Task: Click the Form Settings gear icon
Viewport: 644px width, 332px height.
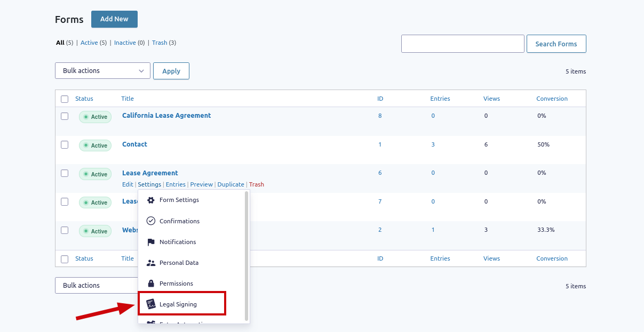Action: click(151, 200)
